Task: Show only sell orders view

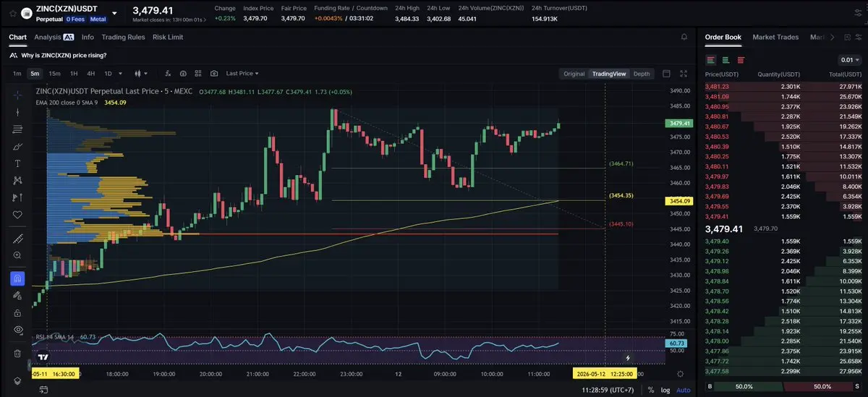Action: tap(741, 60)
